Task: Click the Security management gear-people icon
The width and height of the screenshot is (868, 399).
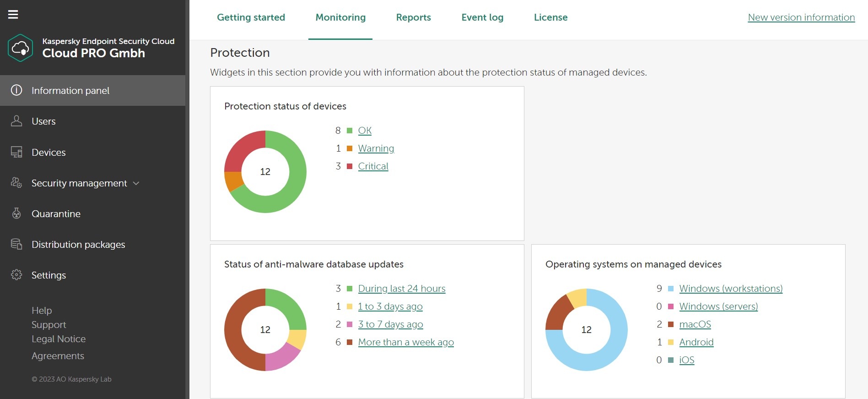Action: [x=16, y=183]
